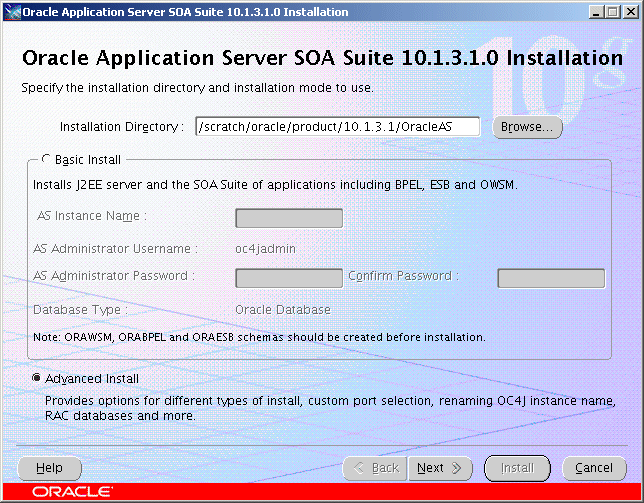The height and width of the screenshot is (503, 644).
Task: Click the installer icon in the title bar
Action: [12, 12]
